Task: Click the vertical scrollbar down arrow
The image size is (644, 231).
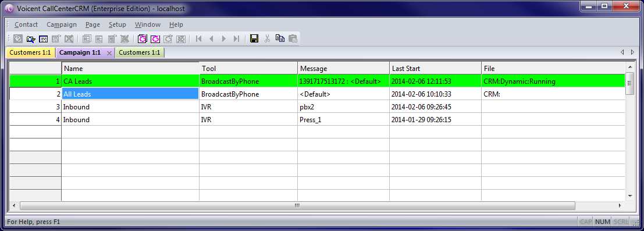Action: click(629, 196)
